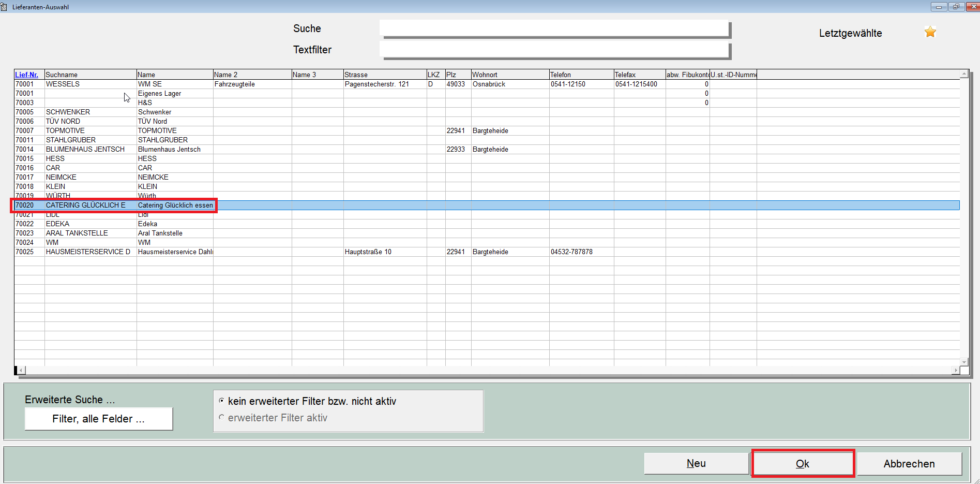Click the abw. Fibukonto column header
The image size is (980, 484).
tap(688, 75)
